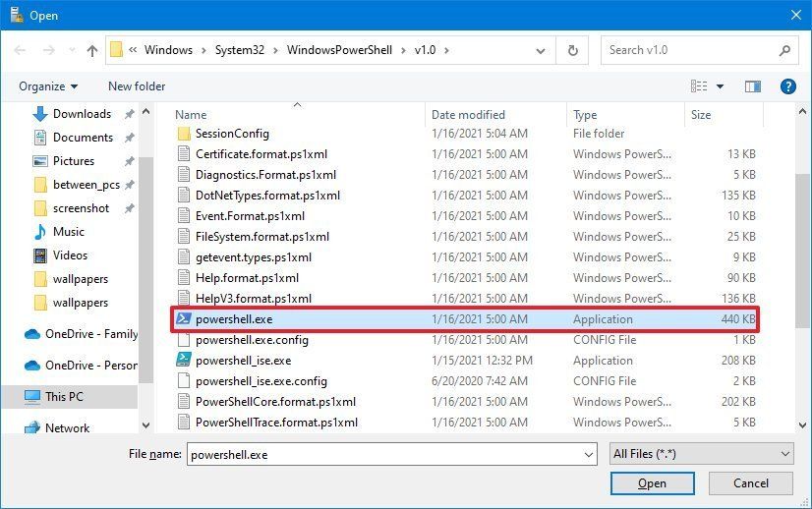This screenshot has height=509, width=812.
Task: Open Pictures in the navigation pane
Action: [74, 161]
